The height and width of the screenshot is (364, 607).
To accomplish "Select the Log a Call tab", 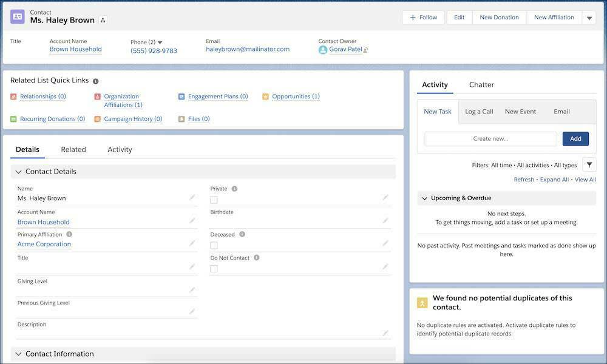I will pyautogui.click(x=480, y=112).
